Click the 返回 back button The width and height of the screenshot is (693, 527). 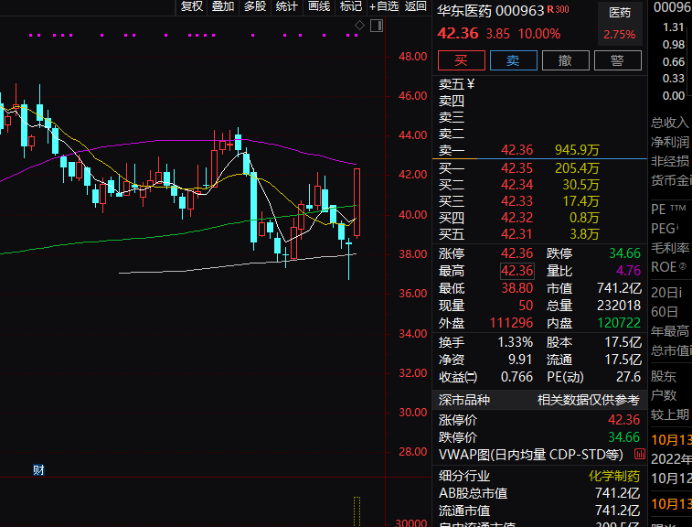point(416,6)
